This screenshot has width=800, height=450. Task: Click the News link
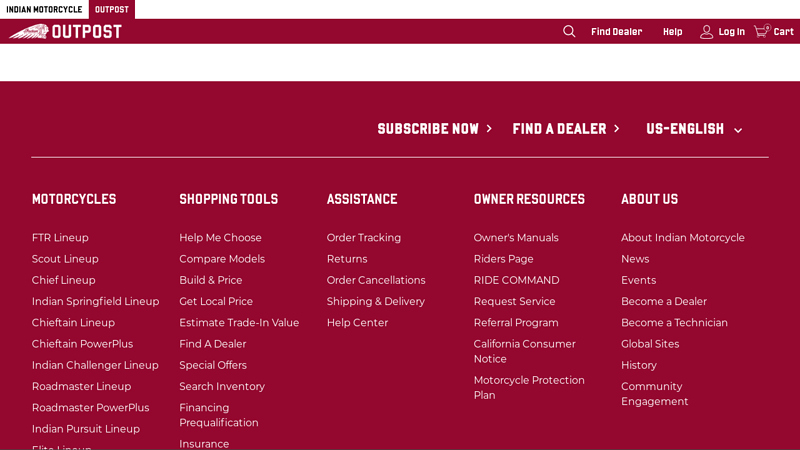tap(635, 259)
